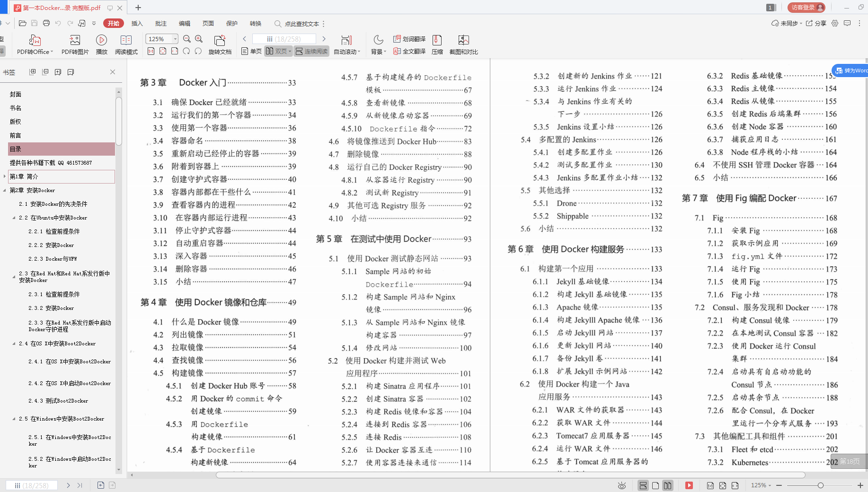
Task: Enter 阅读模式 reading mode
Action: click(126, 44)
